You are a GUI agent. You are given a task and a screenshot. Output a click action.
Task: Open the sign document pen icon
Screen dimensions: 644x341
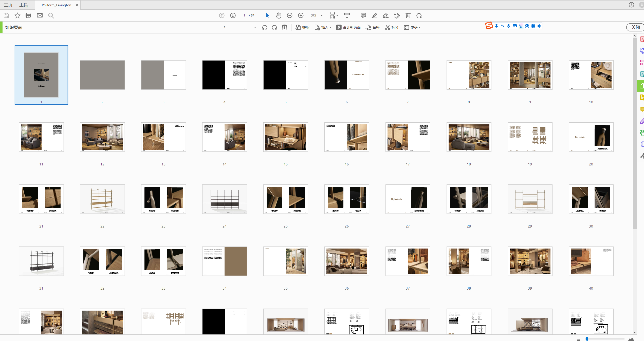pos(385,15)
